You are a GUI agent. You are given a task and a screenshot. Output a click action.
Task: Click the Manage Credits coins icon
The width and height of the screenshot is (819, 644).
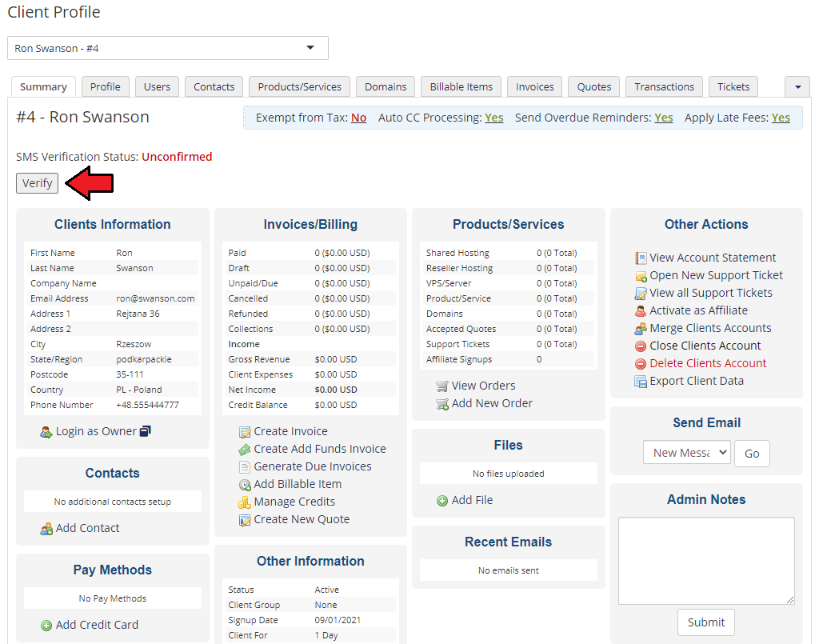point(245,502)
